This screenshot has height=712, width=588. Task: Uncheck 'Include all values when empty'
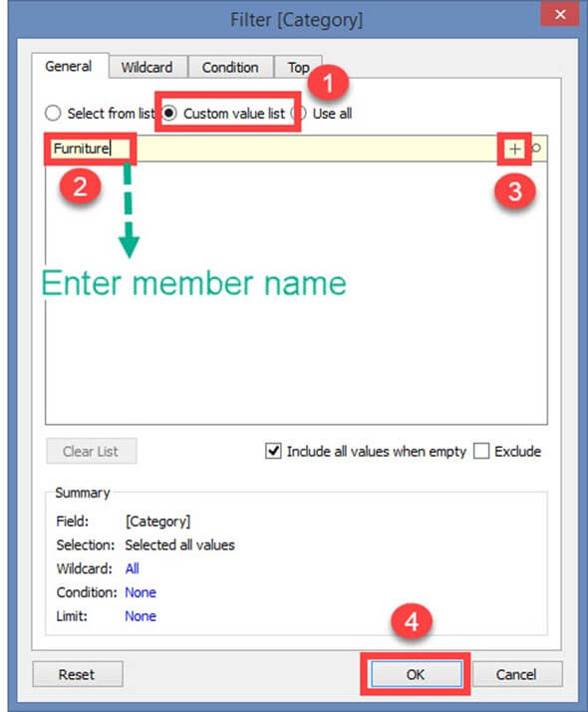(273, 451)
